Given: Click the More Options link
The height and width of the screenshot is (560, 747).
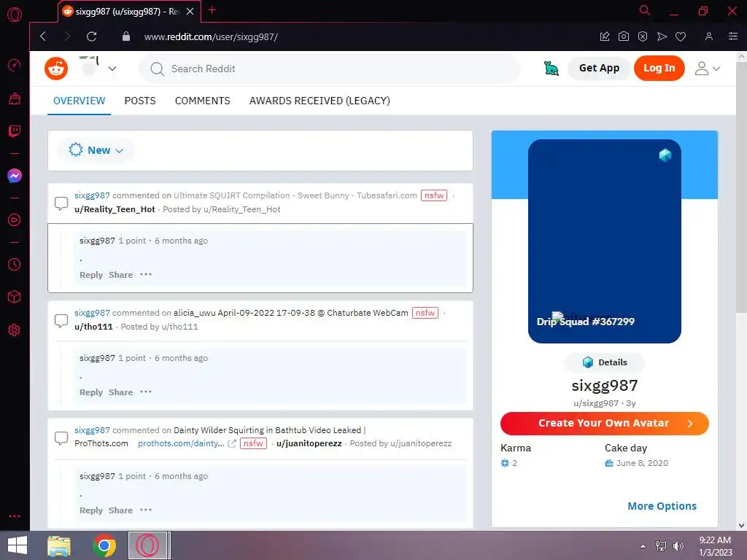Looking at the screenshot, I should 662,506.
